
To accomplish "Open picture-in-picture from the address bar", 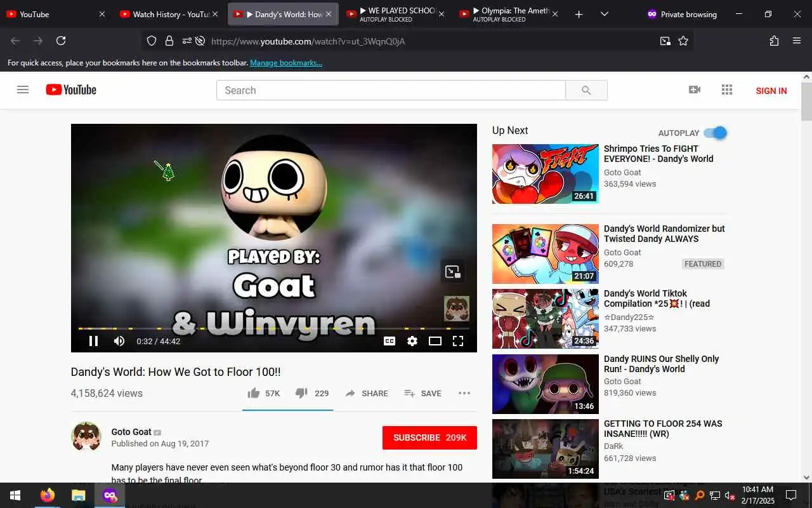I will click(x=665, y=41).
